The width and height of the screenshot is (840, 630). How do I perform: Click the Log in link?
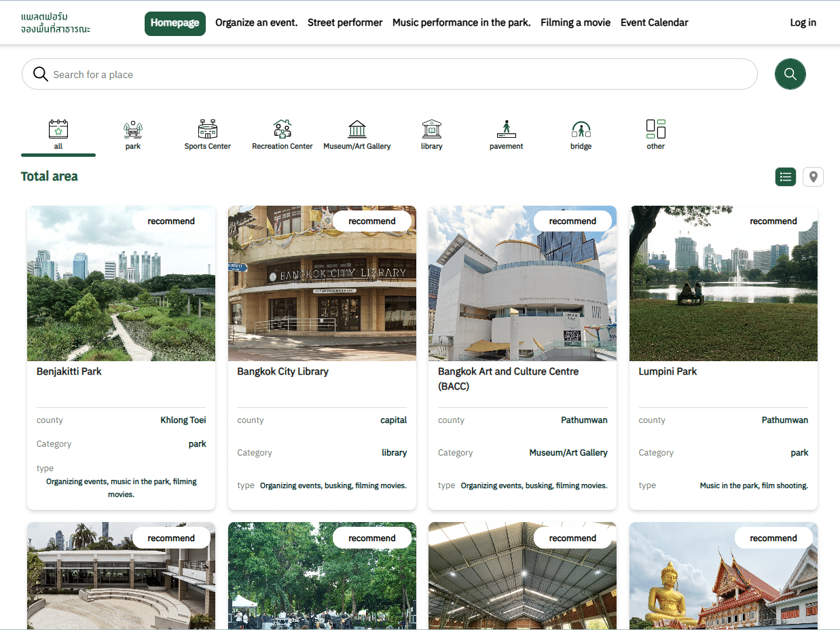click(803, 22)
